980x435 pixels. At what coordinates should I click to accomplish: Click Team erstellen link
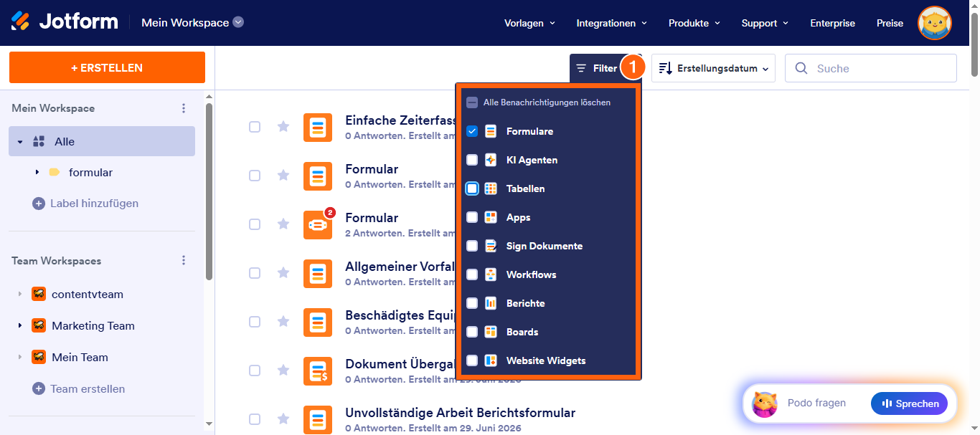[x=88, y=389]
